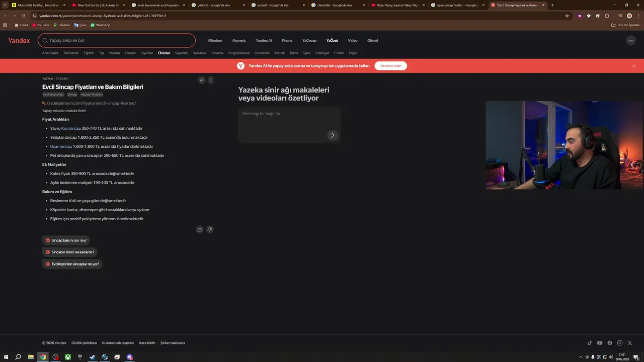Open bizdekalmasin.com source link
This screenshot has height=362, width=644.
coord(92,103)
